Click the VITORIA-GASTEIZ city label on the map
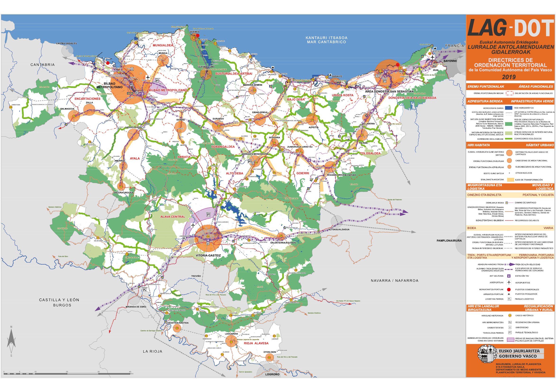Image resolution: width=556 pixels, height=392 pixels. [208, 255]
